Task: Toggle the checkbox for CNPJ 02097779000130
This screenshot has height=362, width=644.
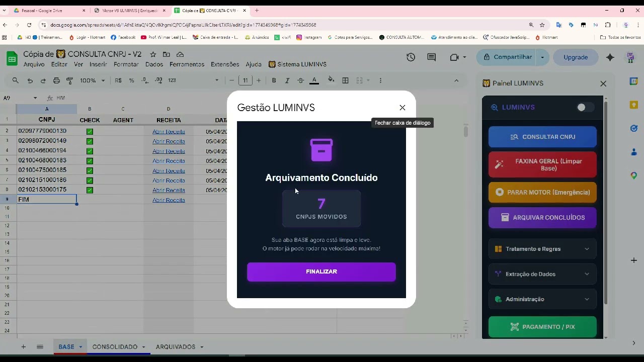Action: tap(90, 131)
